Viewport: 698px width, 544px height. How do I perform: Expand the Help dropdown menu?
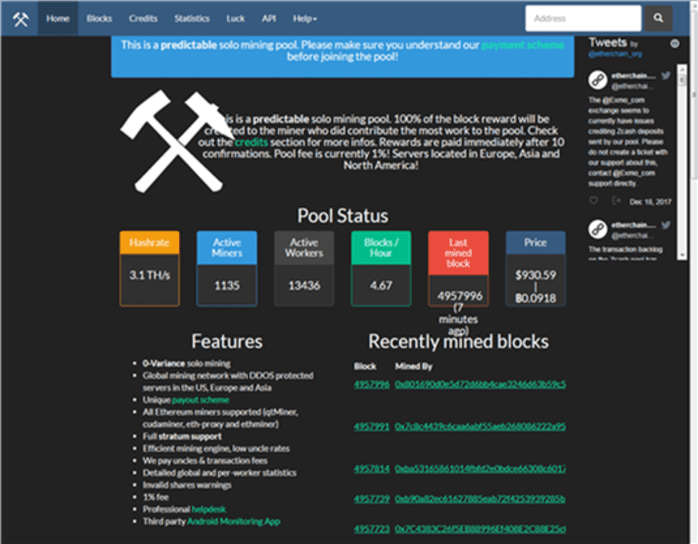(305, 18)
